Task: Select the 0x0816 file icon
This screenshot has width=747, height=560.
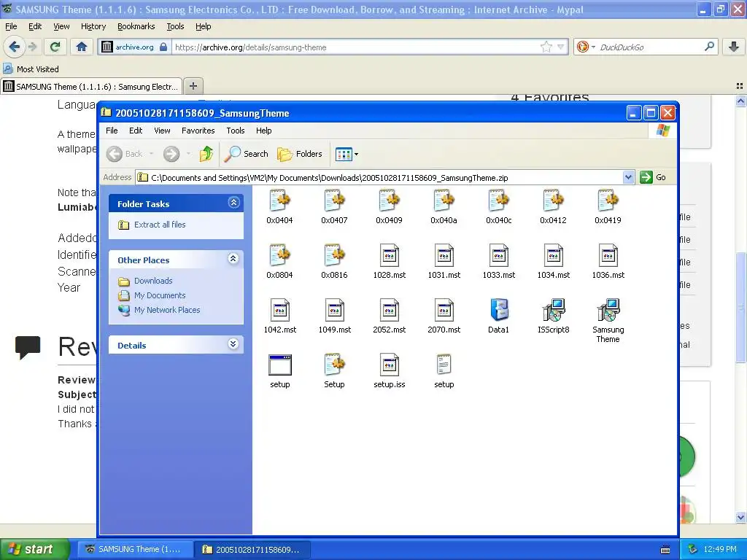Action: coord(334,255)
